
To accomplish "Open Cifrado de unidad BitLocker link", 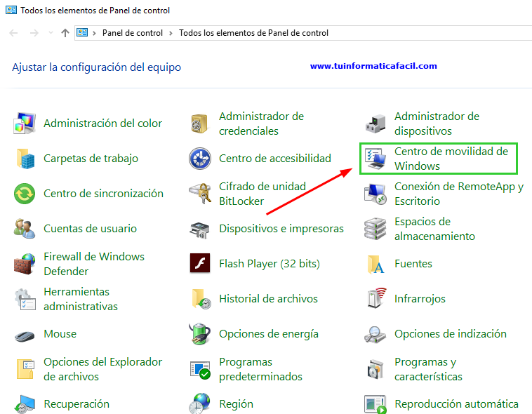I will (x=262, y=194).
